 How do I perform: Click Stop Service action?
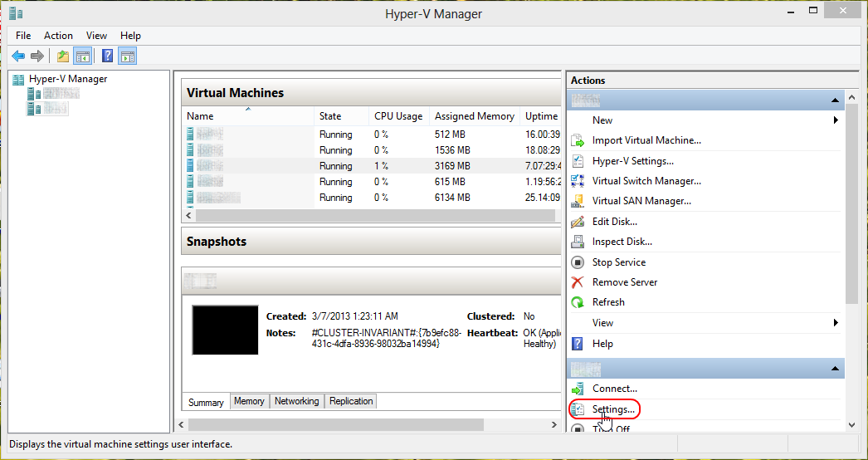pyautogui.click(x=619, y=262)
